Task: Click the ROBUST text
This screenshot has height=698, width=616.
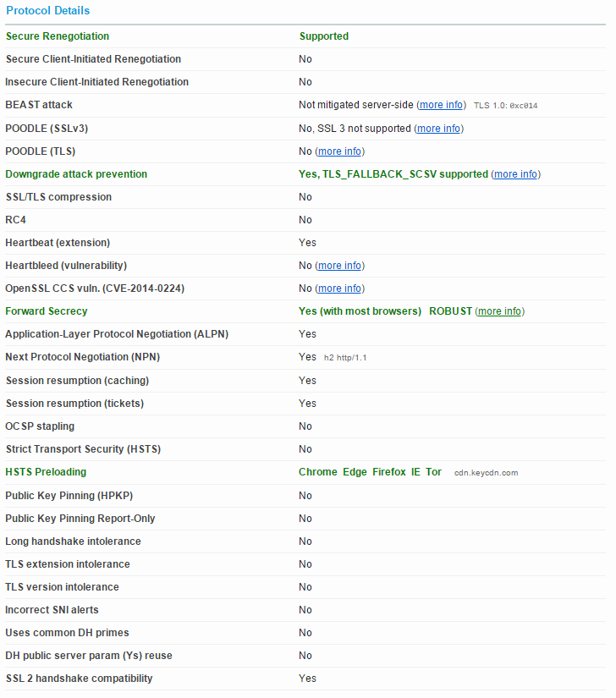Action: (x=450, y=311)
